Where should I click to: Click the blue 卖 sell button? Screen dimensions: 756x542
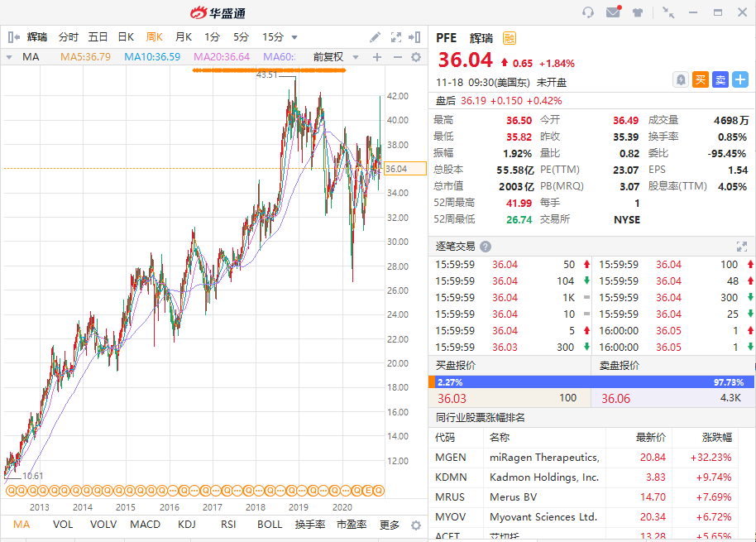coord(720,79)
